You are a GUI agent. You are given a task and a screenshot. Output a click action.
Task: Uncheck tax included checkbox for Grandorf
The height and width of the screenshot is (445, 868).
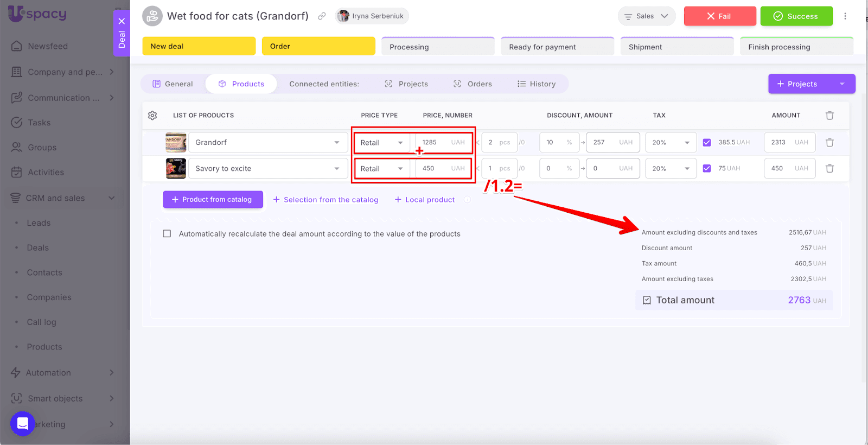click(706, 143)
